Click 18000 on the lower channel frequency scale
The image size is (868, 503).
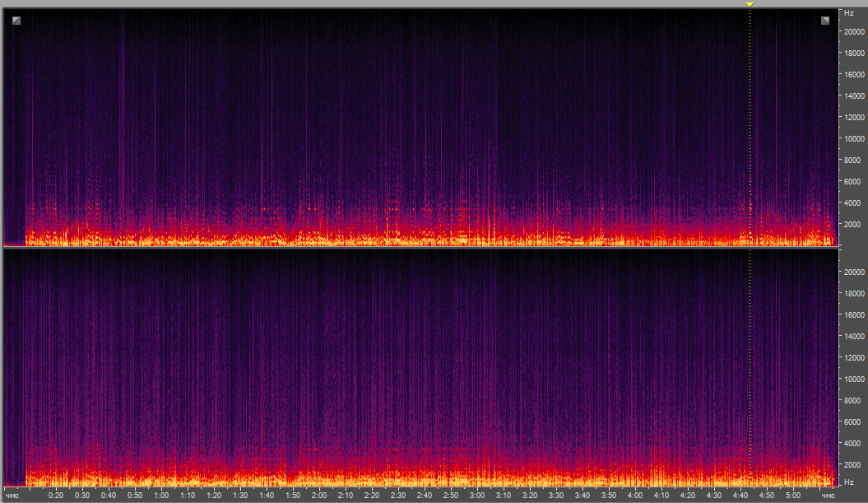pos(854,294)
